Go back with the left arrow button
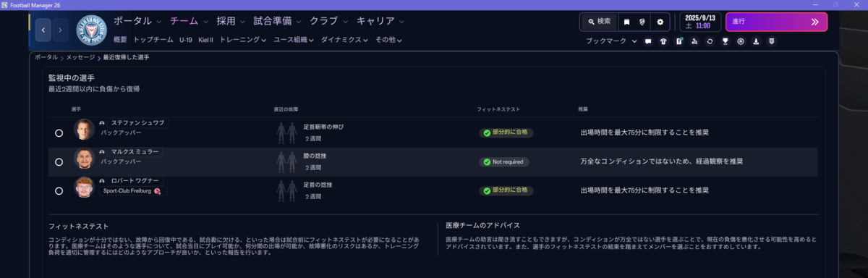The width and height of the screenshot is (868, 278). [x=43, y=30]
